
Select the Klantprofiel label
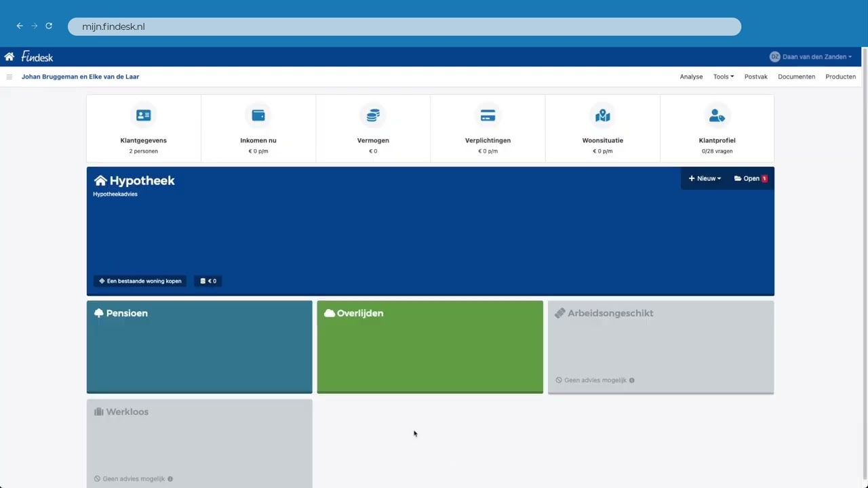pos(717,140)
